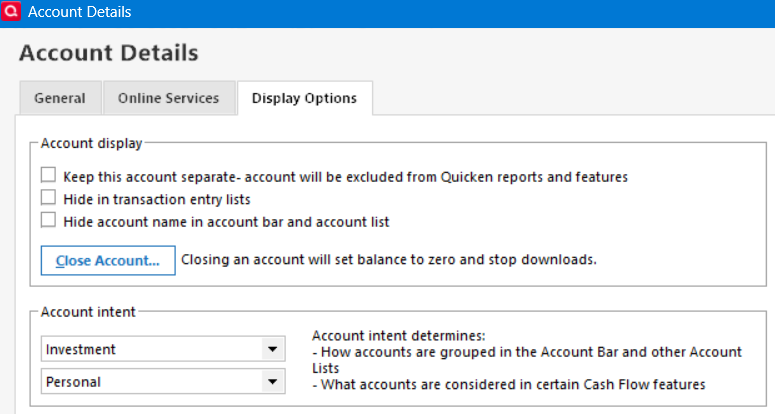Click the Quicken logo icon in title bar

10,11
